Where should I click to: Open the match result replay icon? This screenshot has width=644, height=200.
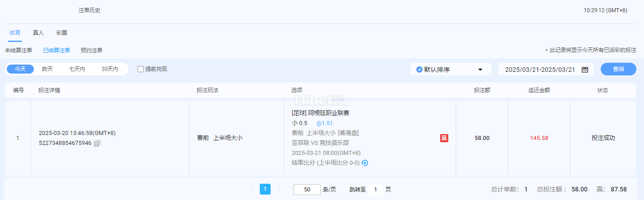click(365, 163)
